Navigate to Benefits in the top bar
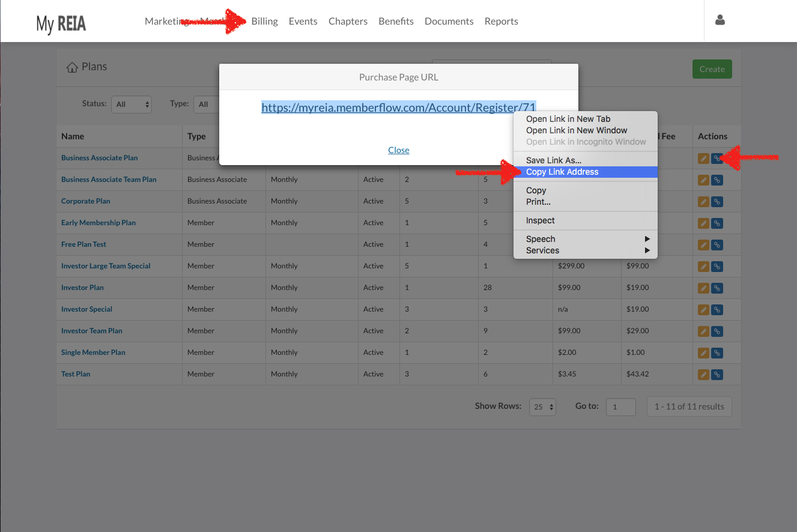The height and width of the screenshot is (532, 797). click(x=396, y=21)
